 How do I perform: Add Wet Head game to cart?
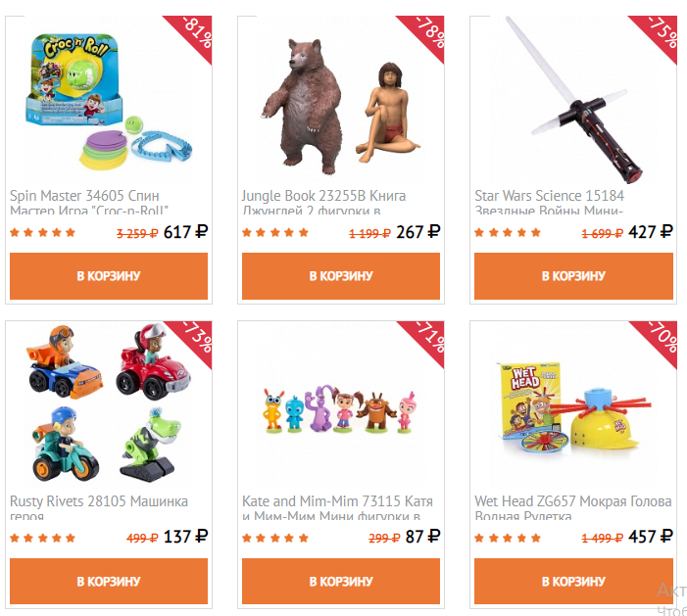(573, 581)
